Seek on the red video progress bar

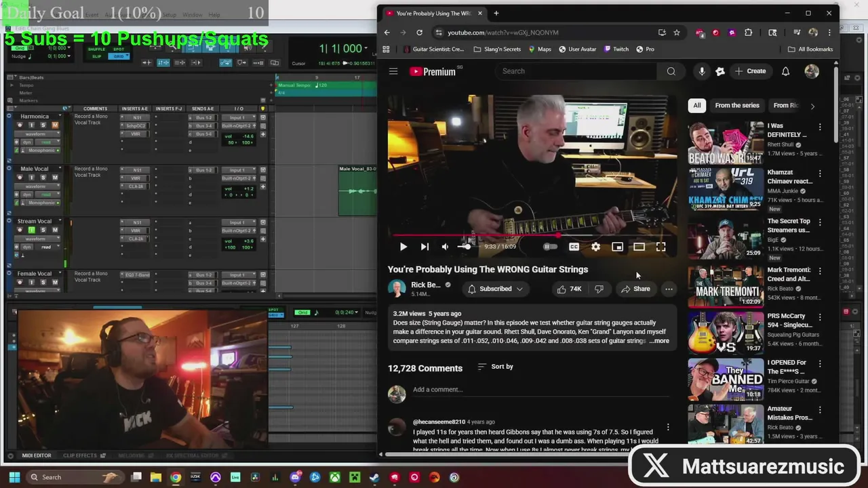pyautogui.click(x=532, y=235)
